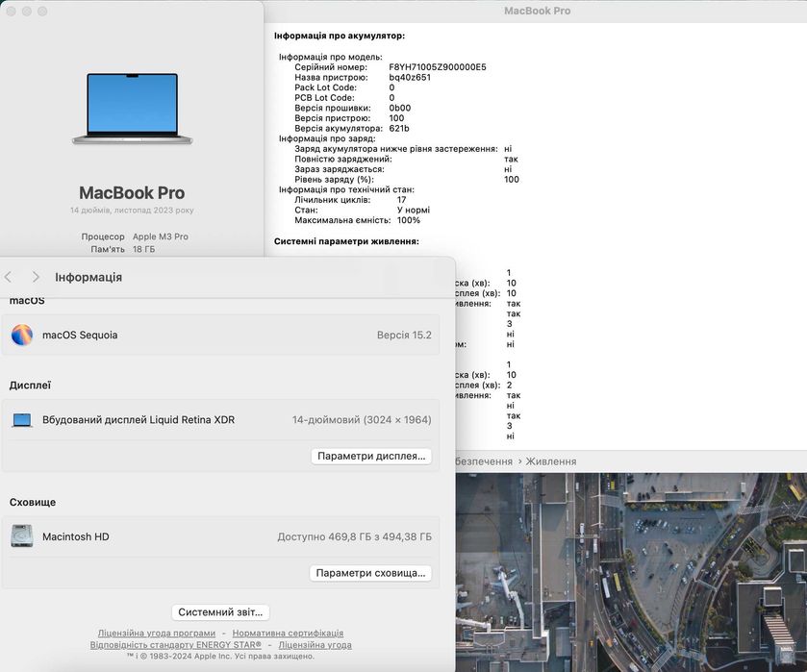Click the macOS Sequoia label
The height and width of the screenshot is (672, 807).
[80, 335]
